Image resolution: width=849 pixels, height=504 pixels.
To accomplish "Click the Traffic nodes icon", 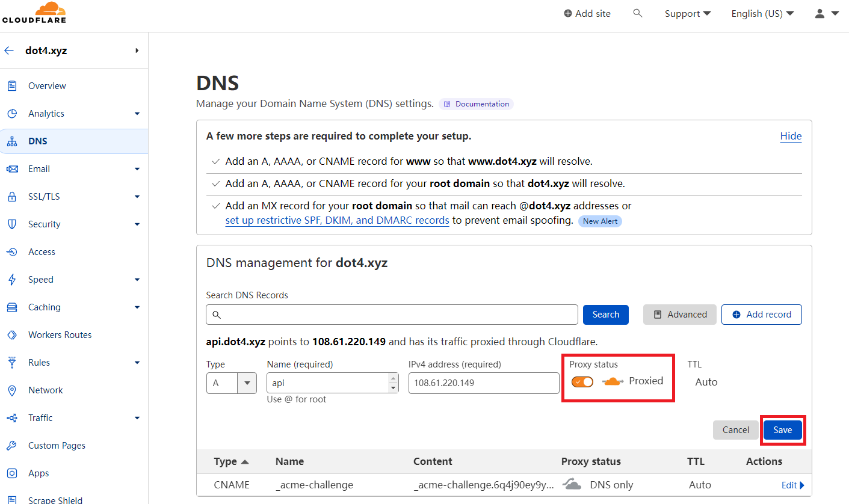I will (x=11, y=418).
